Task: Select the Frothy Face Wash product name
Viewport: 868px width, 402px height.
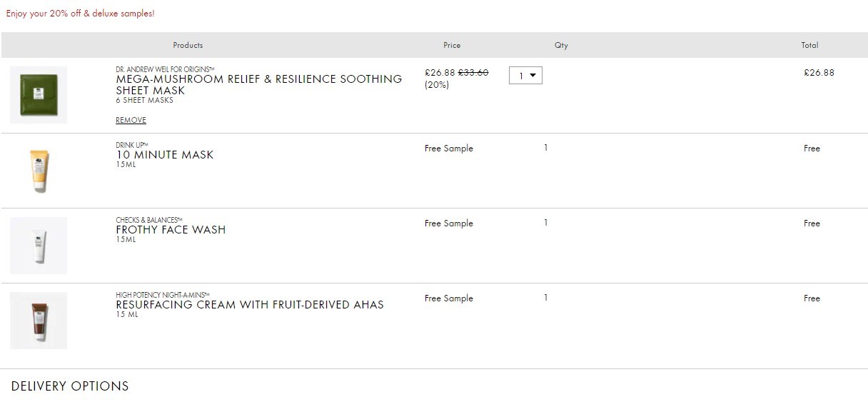Action: tap(171, 230)
